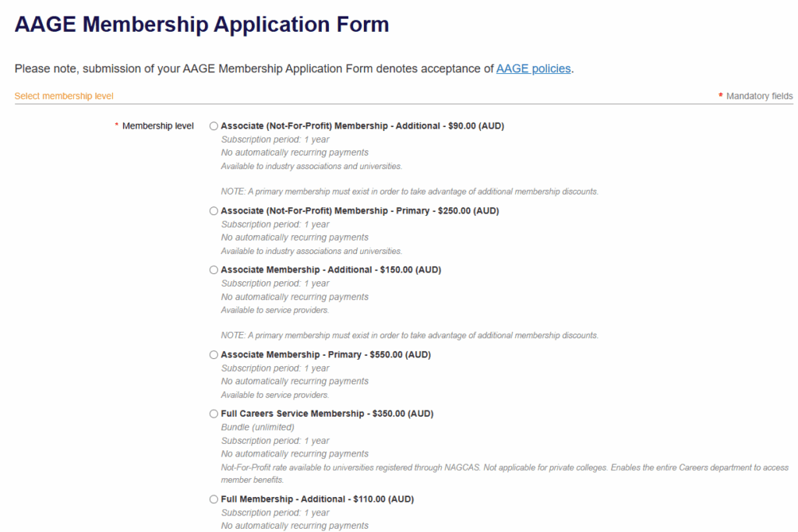Viewport: 798px width, 532px height.
Task: Click the red asterisk beside Membership level
Action: (x=115, y=125)
